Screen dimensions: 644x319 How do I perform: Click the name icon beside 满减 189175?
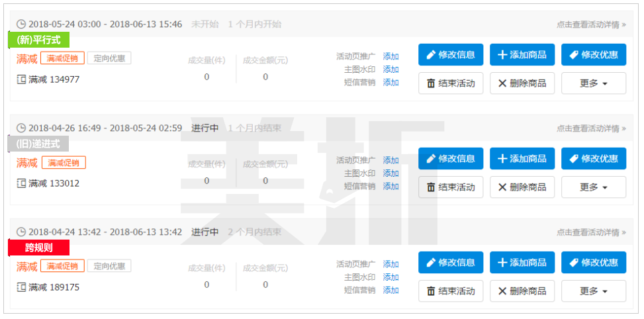[21, 287]
